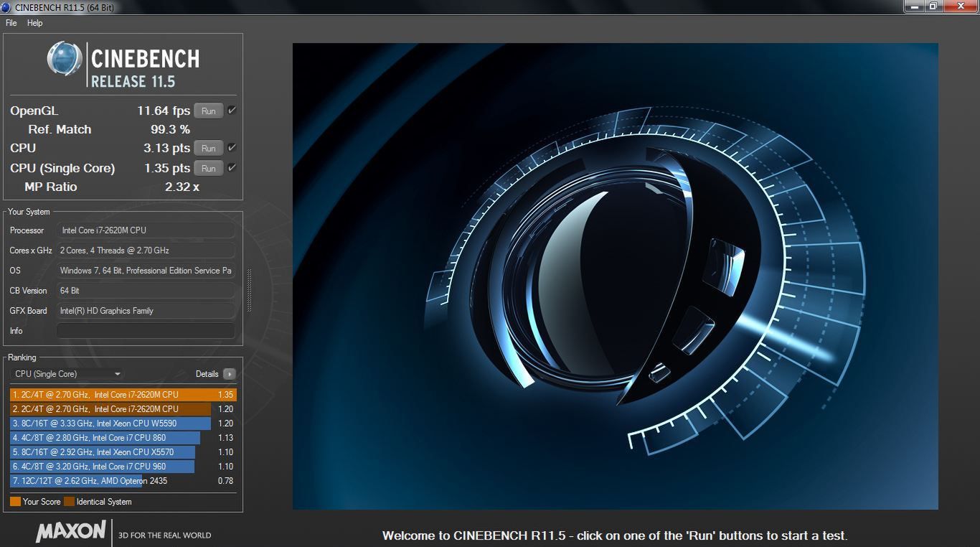The image size is (980, 547).
Task: Run the CPU benchmark test
Action: 209,149
